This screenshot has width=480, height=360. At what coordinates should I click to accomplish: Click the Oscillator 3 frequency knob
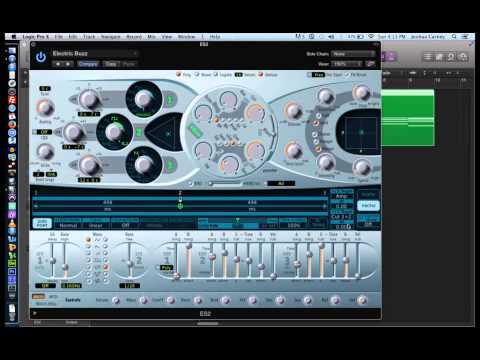[x=89, y=165]
